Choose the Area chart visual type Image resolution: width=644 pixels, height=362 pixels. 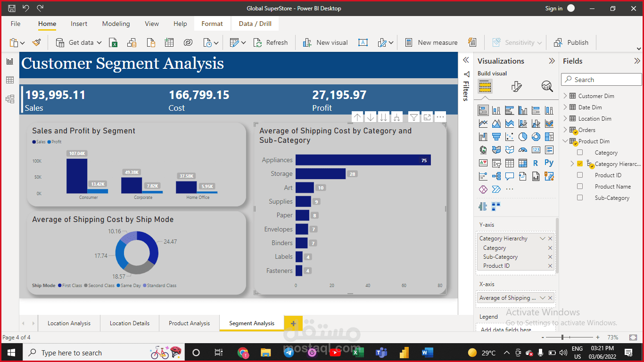(x=496, y=123)
